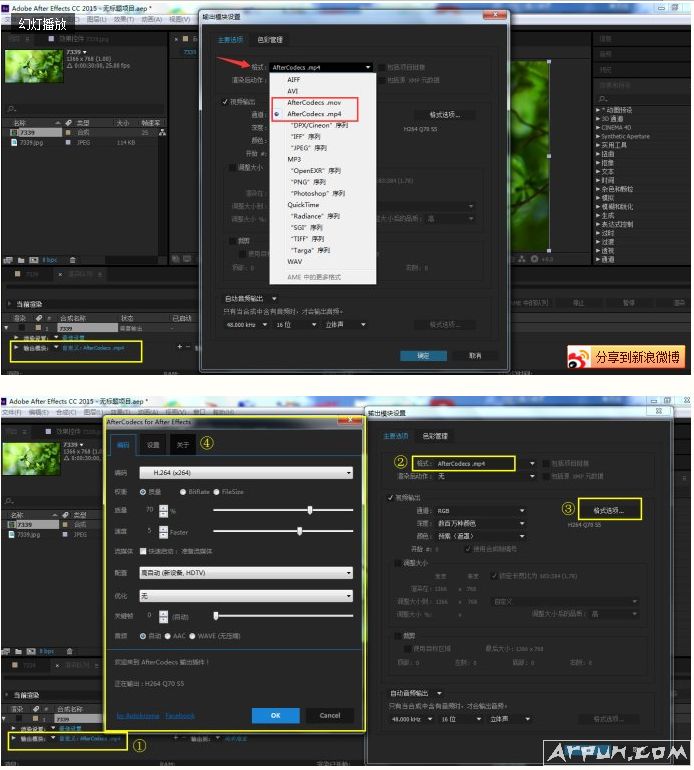Click the 8 bpc color depth indicator in top screenshot
This screenshot has height=770, width=694.
click(50, 260)
